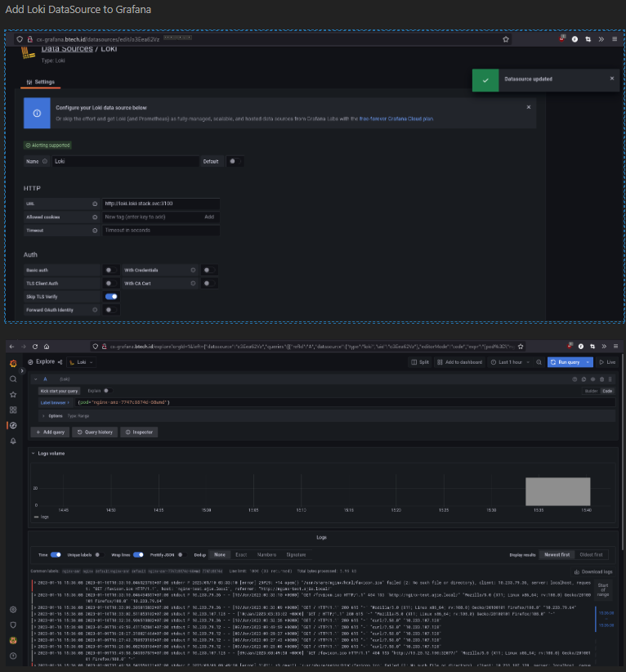This screenshot has height=672, width=626.
Task: Open the free-forever Grafana Cloud plan link
Action: point(396,119)
